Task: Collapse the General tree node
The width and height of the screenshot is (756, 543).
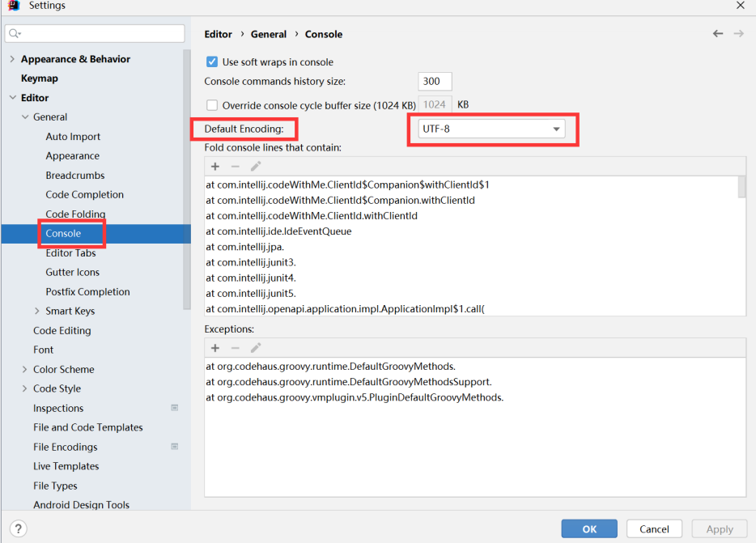Action: [25, 117]
